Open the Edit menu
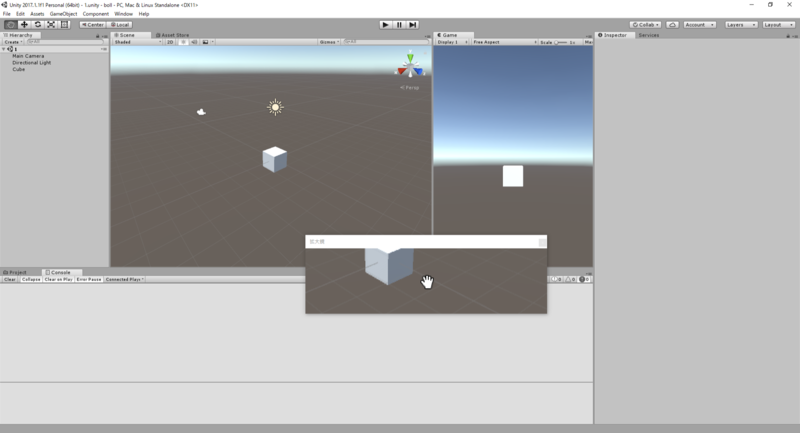This screenshot has height=433, width=800. tap(20, 14)
